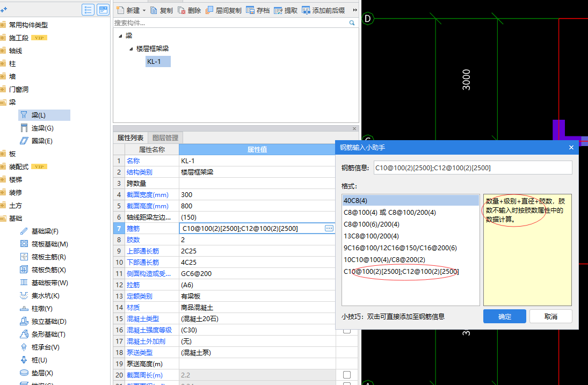This screenshot has height=385, width=588.
Task: Click the 下部通长筋 value 4C25
Action: (257, 263)
